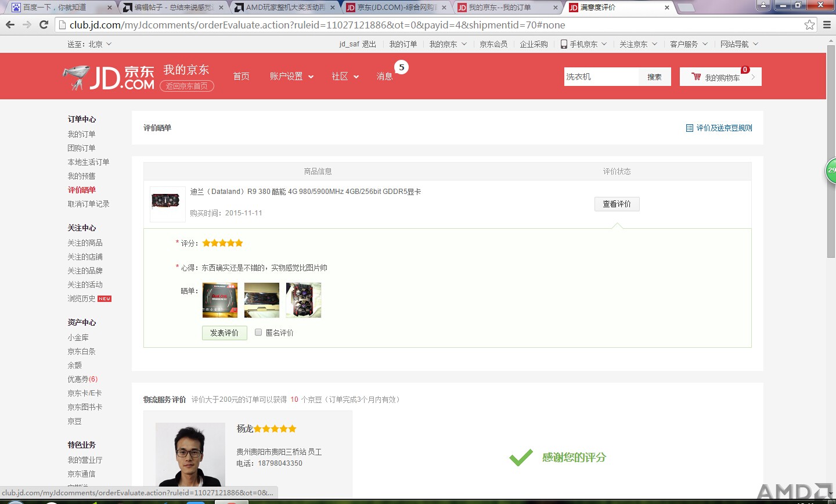Click the rules list icon by 评价及送京豆规则

689,128
